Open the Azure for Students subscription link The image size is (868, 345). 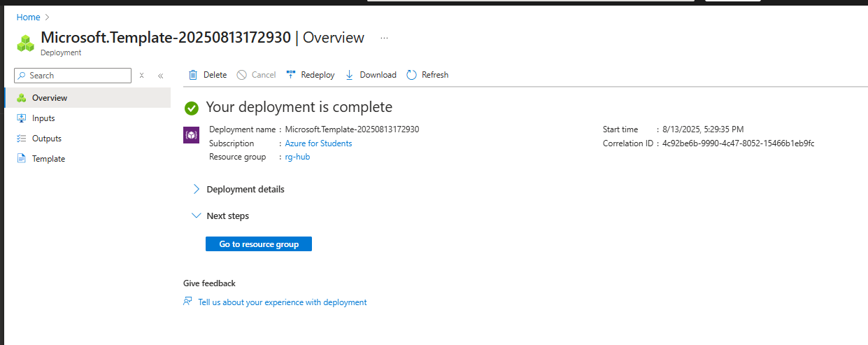pyautogui.click(x=318, y=143)
